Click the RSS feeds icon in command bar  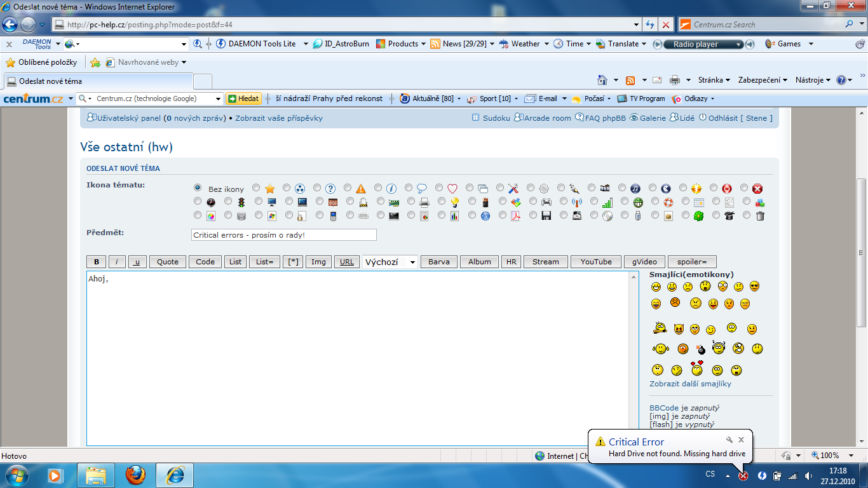tap(630, 80)
